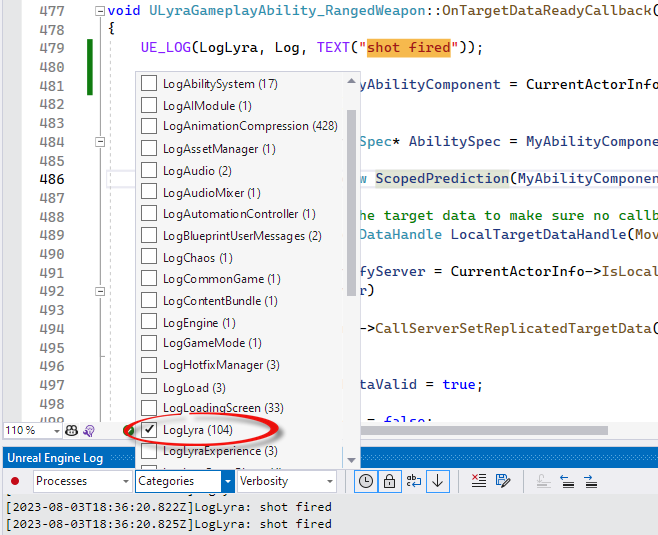Check the LogBlueprintUserMessages (2) category
Viewport: 658px width, 535px height.
(149, 235)
